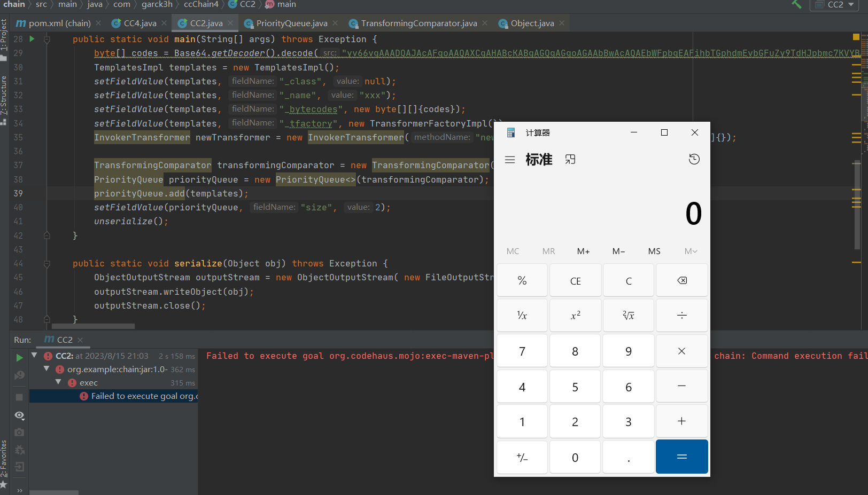Click calculator C clear key
The image size is (868, 495).
[x=629, y=280]
